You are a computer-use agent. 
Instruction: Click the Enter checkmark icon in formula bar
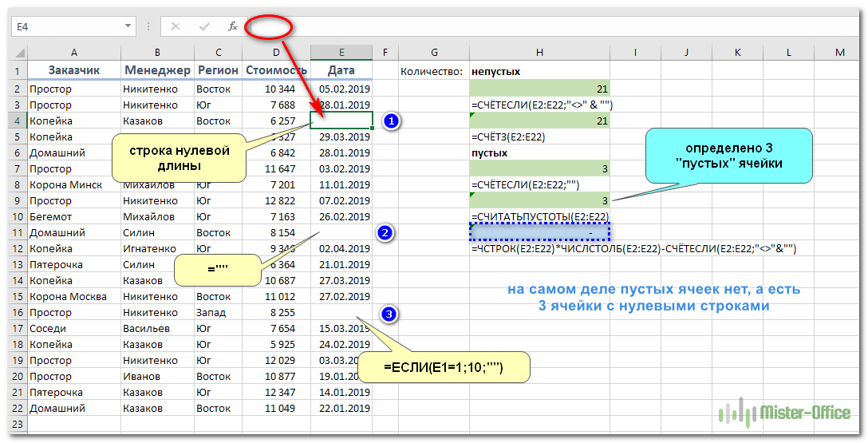click(x=204, y=26)
